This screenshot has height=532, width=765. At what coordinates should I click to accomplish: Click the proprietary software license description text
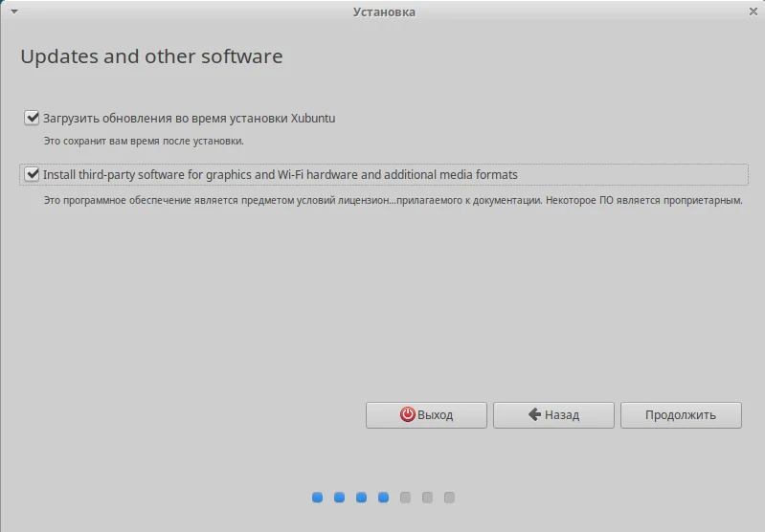tap(393, 200)
